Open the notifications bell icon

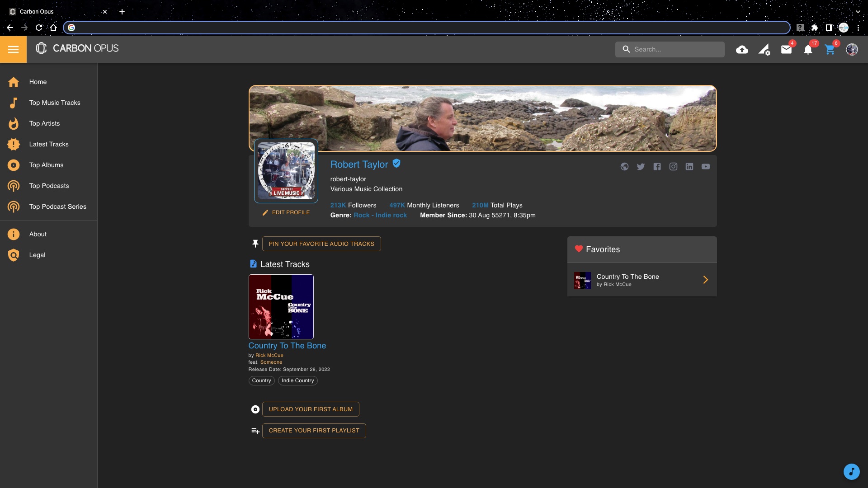[808, 50]
